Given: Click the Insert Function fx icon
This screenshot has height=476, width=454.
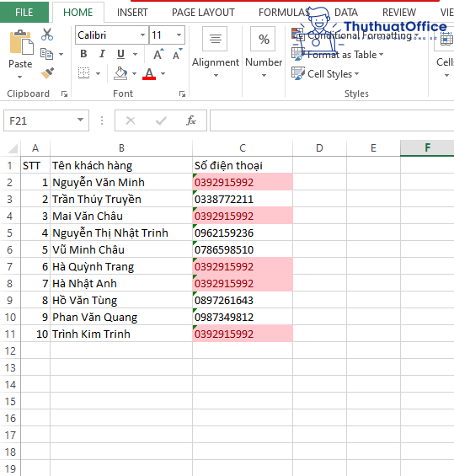Looking at the screenshot, I should [x=191, y=120].
